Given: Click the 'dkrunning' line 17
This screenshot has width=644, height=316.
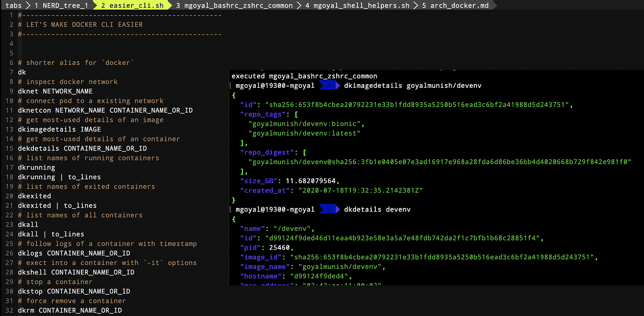Looking at the screenshot, I should pyautogui.click(x=36, y=167).
